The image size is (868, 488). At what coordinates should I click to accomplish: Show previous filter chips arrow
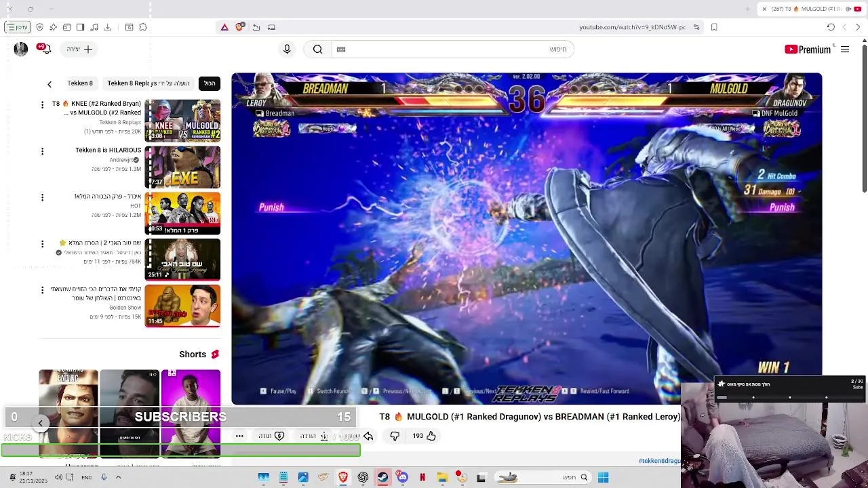50,84
